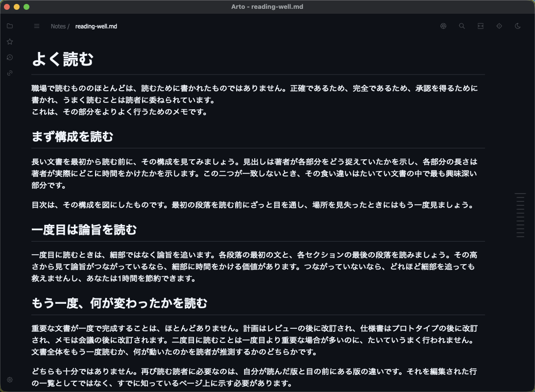Viewport: 535px width, 392px height.
Task: Click the line これは、その部分をよりよく行うためのメモです。
Action: pyautogui.click(x=120, y=112)
